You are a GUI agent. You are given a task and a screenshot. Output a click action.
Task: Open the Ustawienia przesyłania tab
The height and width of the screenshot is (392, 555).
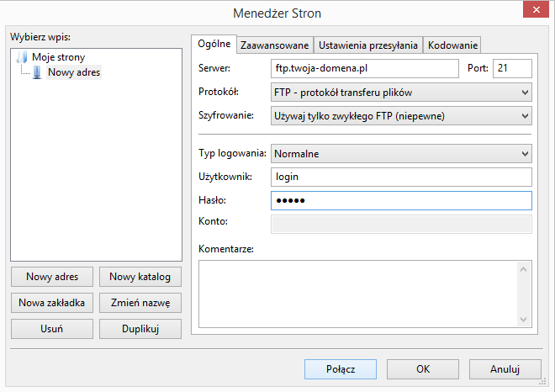368,45
